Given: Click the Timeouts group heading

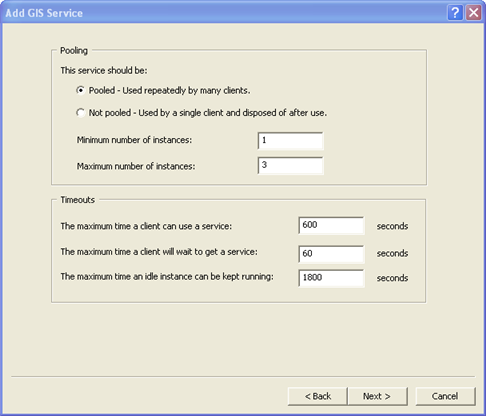Looking at the screenshot, I should tap(77, 200).
